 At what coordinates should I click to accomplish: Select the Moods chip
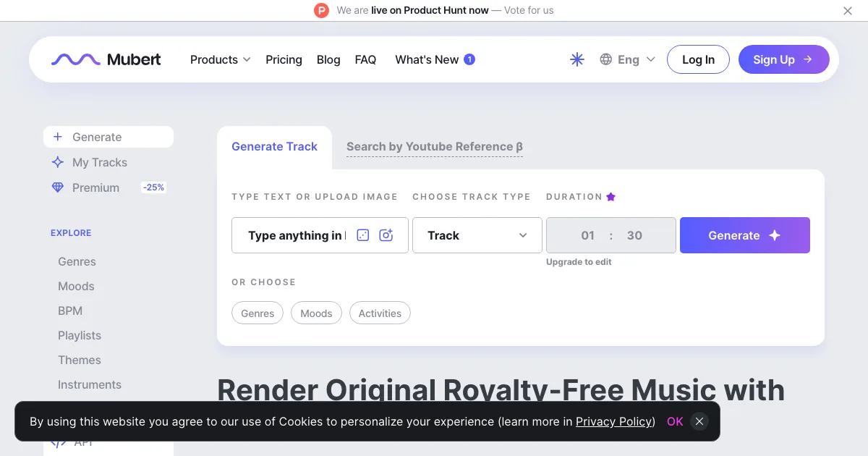[316, 313]
